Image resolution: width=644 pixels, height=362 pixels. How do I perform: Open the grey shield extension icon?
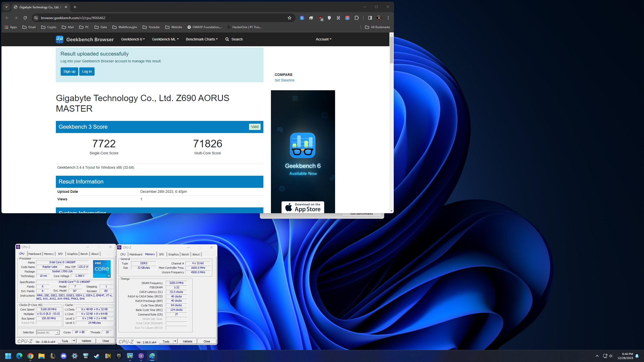329,18
